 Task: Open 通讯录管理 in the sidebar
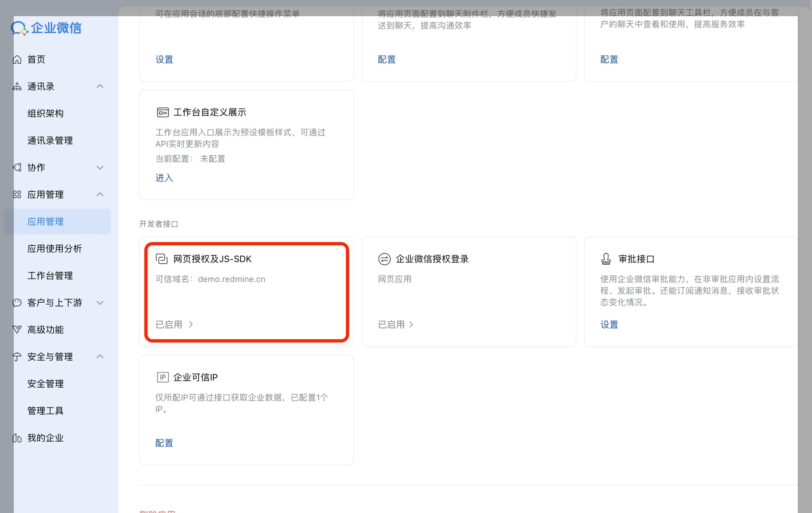pos(50,140)
